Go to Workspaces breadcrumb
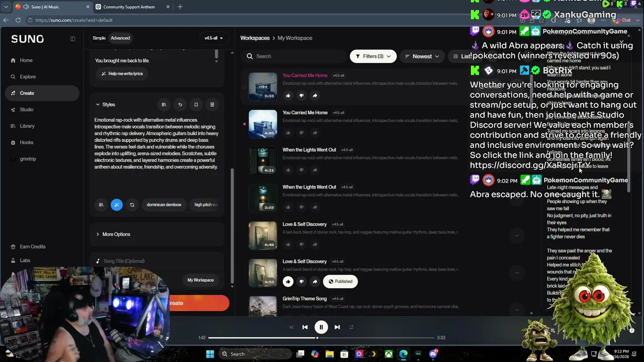The width and height of the screenshot is (644, 362). pyautogui.click(x=255, y=38)
